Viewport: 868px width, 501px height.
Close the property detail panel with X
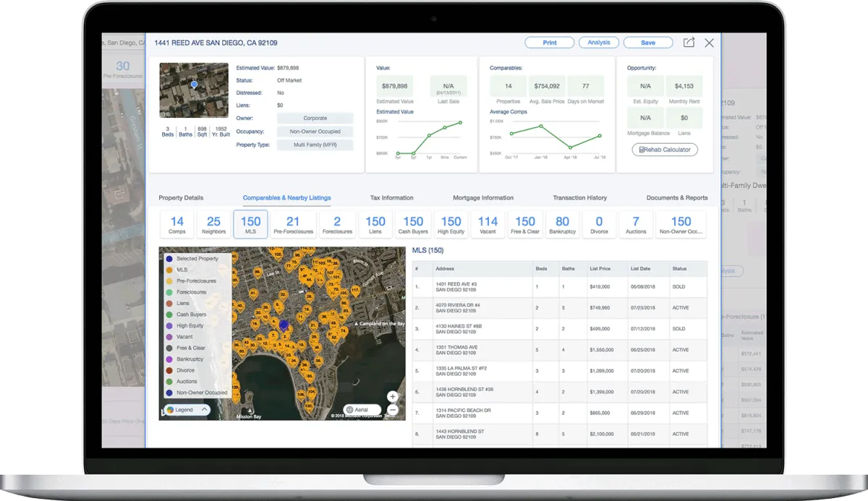pos(709,43)
